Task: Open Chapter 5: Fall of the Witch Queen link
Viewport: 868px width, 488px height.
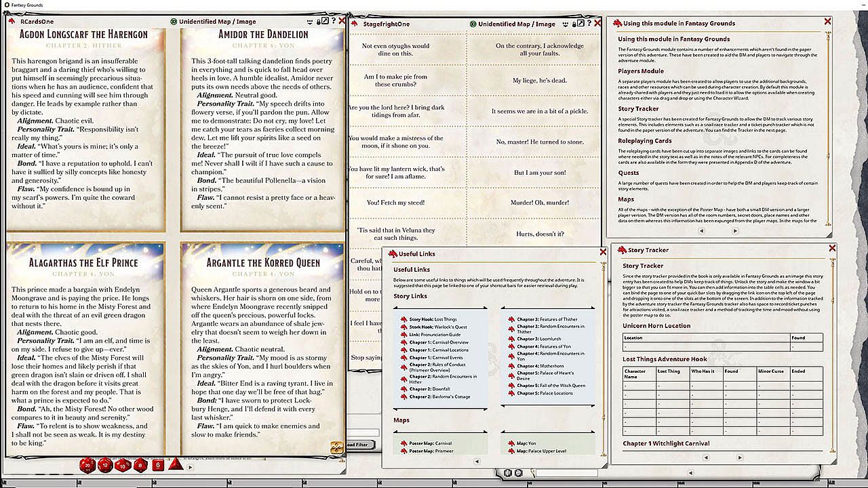Action: [x=551, y=386]
